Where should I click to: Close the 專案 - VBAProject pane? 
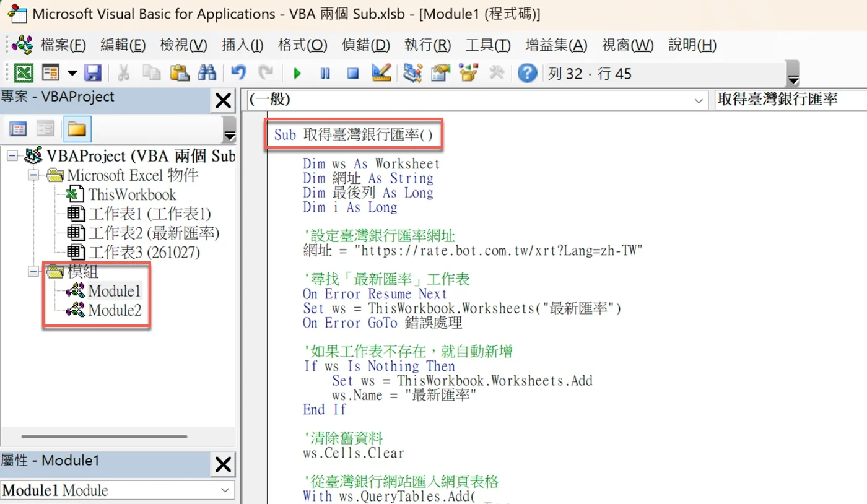(223, 100)
